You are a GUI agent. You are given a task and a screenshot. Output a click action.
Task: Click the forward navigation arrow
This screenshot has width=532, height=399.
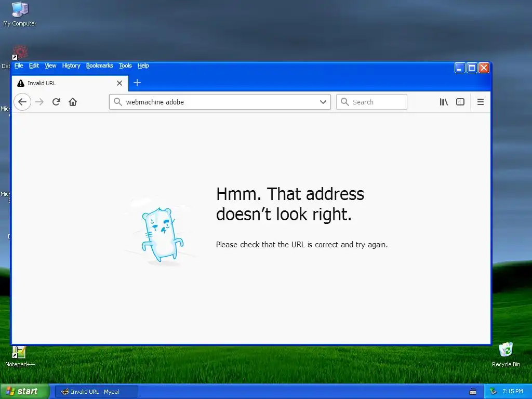tap(39, 102)
